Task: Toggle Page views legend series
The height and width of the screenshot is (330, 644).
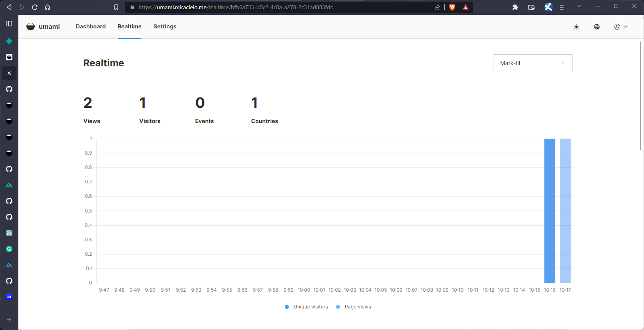Action: [x=354, y=307]
